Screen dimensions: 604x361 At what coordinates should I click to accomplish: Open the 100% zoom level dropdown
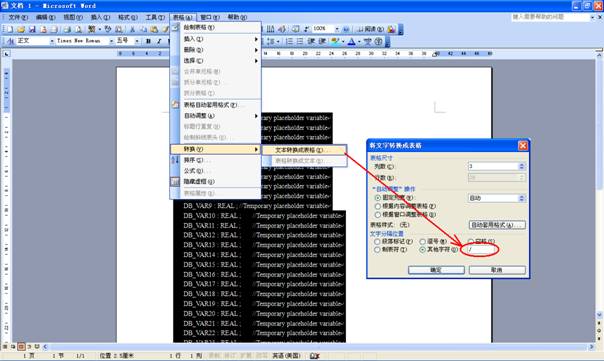click(x=337, y=29)
